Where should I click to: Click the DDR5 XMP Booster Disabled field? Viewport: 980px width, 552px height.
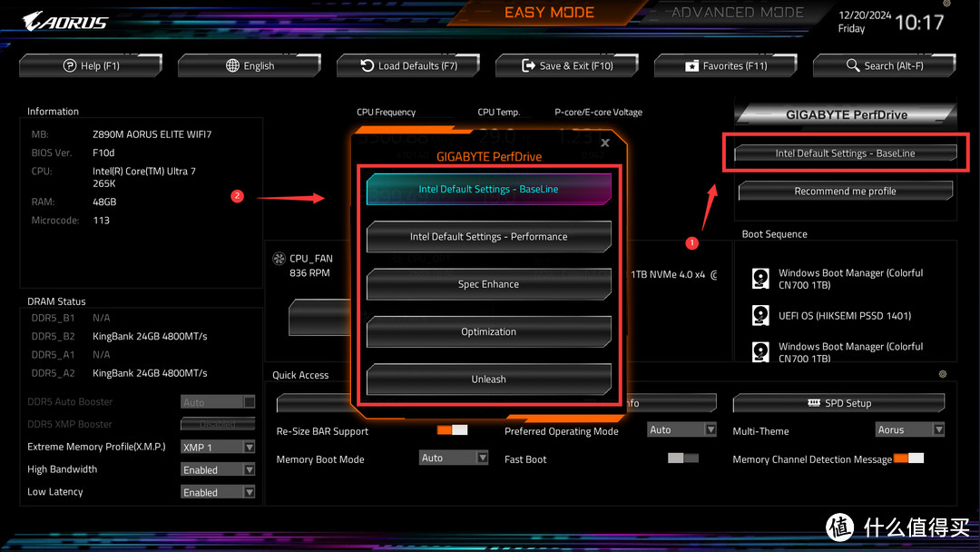218,424
